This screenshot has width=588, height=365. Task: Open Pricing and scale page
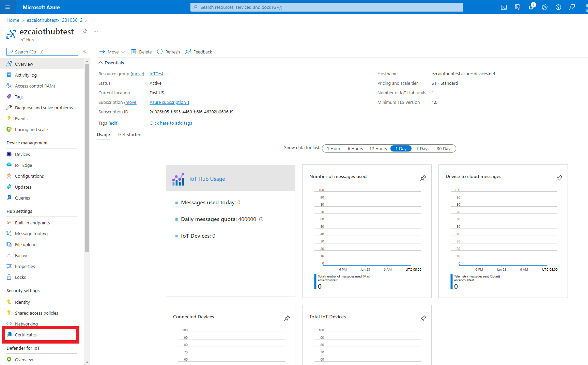click(x=31, y=129)
